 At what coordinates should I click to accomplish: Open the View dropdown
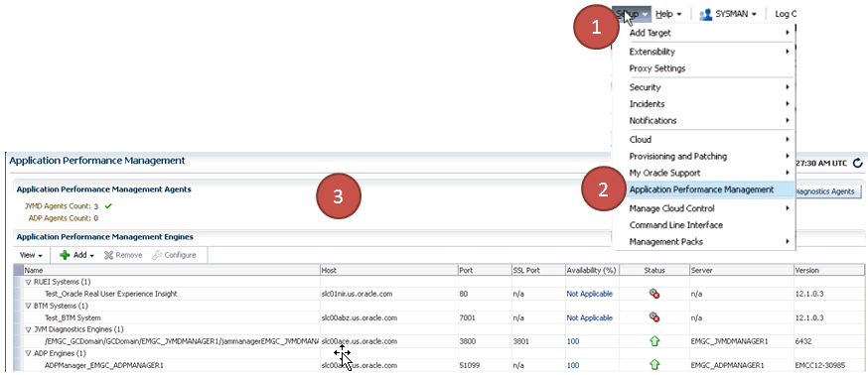click(32, 255)
